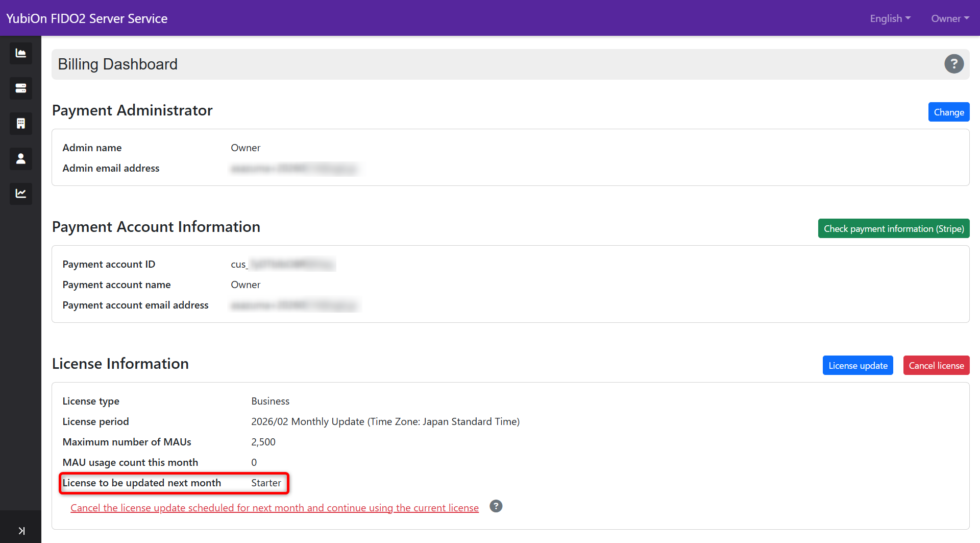Click Check payment information (Stripe) button
The image size is (980, 543).
893,229
